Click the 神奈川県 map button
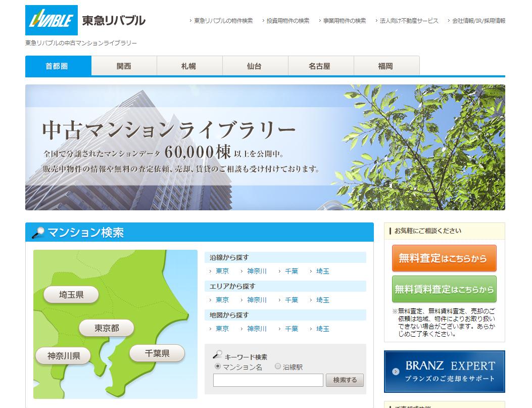The image size is (532, 408). (x=64, y=356)
